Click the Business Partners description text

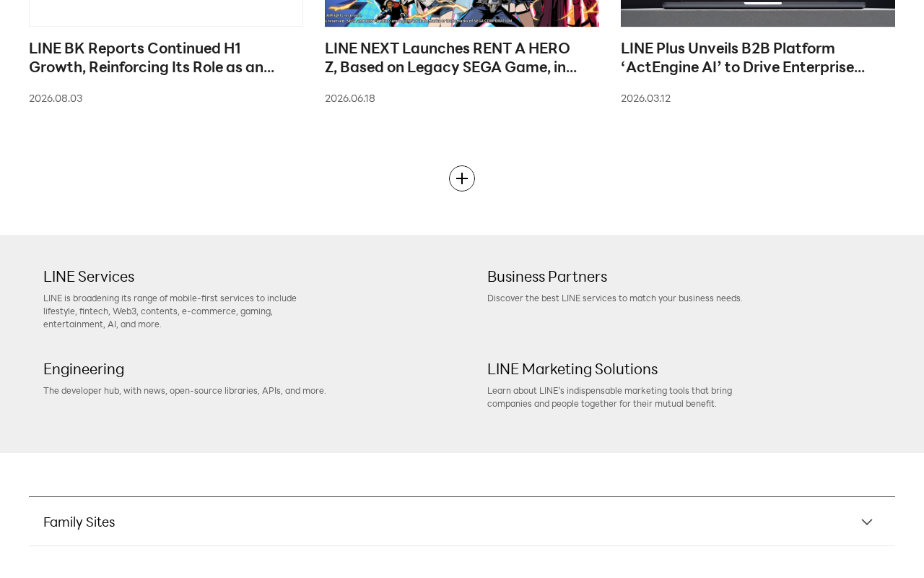pos(614,298)
